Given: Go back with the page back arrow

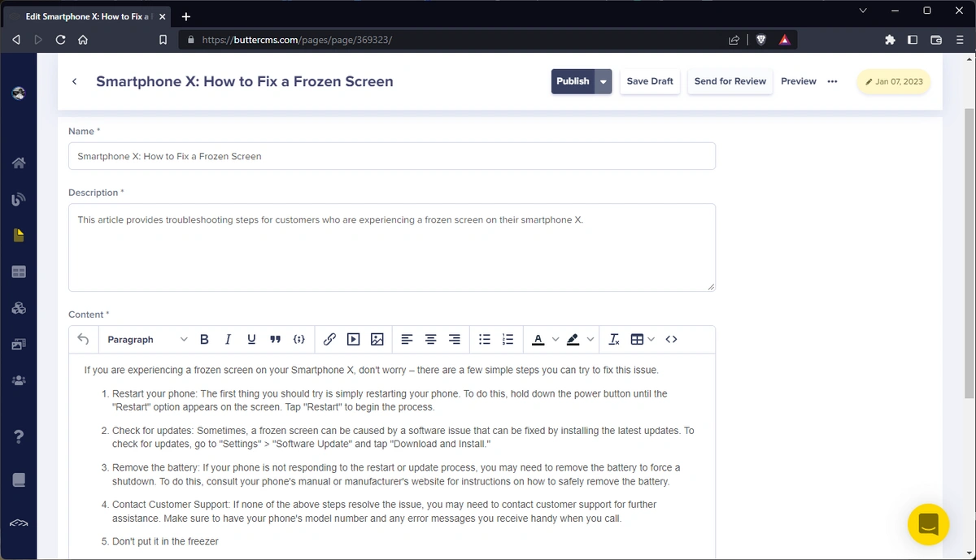Looking at the screenshot, I should 75,81.
